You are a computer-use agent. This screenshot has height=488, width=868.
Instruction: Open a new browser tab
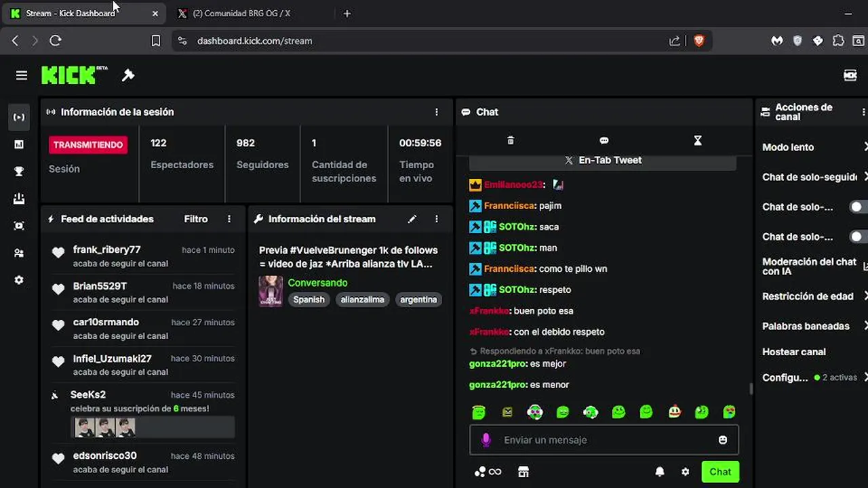(x=347, y=14)
